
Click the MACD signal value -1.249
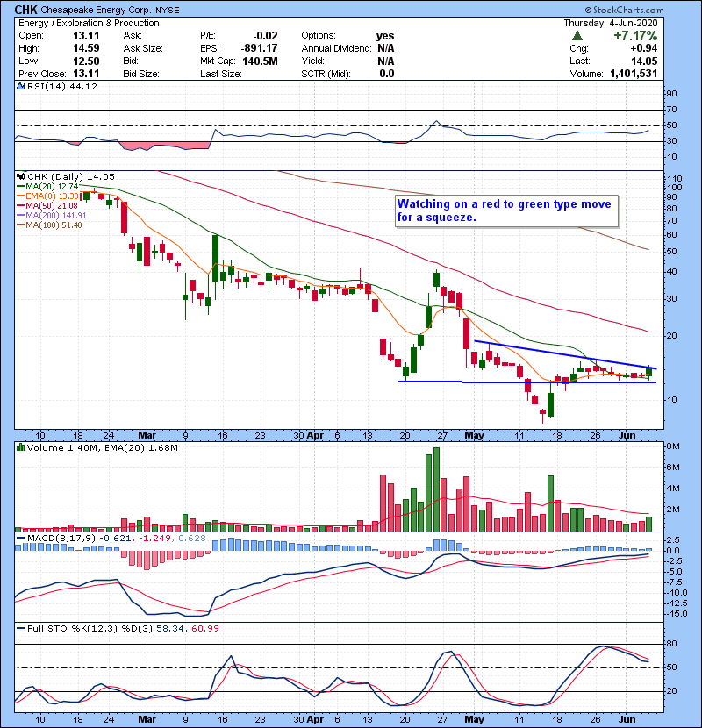tap(154, 539)
